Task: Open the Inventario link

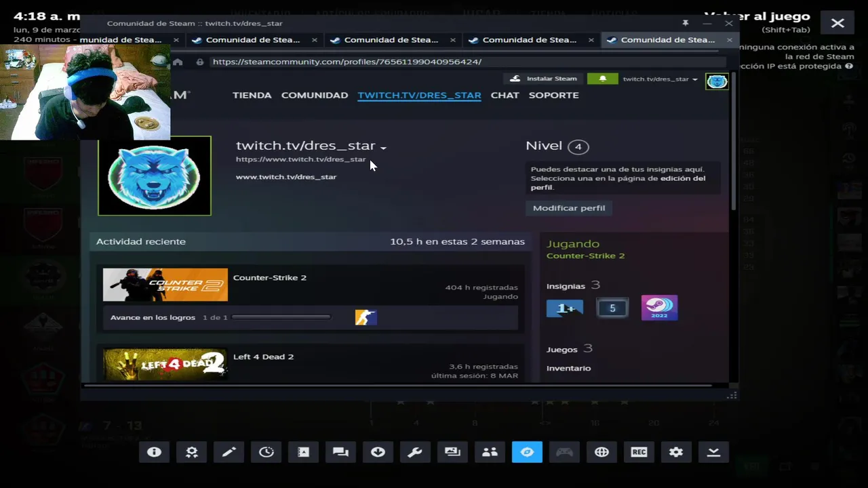Action: pos(568,368)
